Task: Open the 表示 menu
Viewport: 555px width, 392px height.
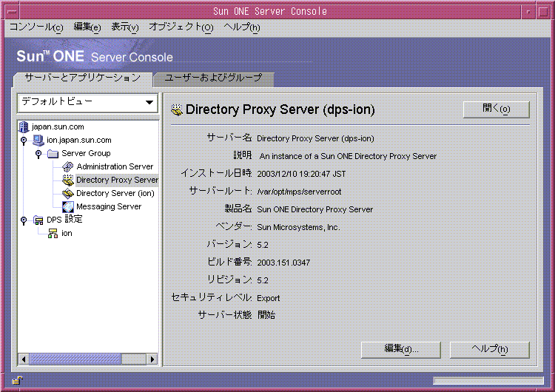Action: [x=125, y=27]
